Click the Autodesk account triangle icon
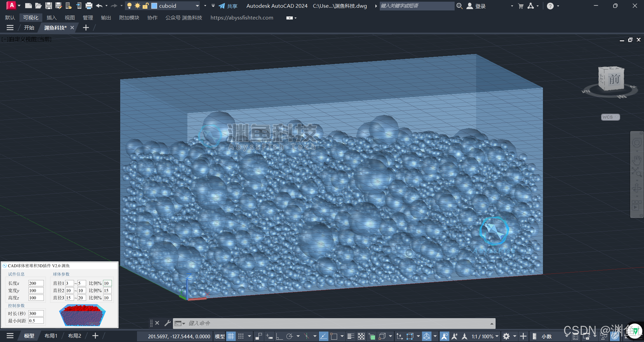This screenshot has width=644, height=342. (x=531, y=6)
